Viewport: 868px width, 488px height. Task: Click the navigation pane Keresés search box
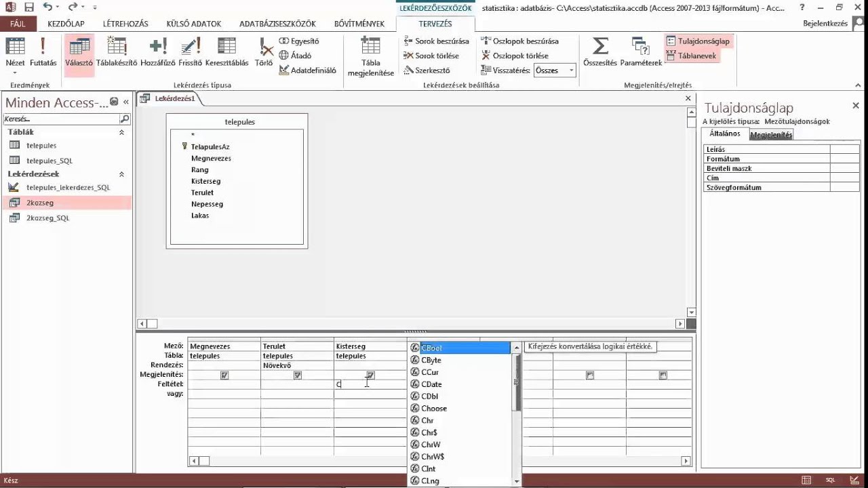61,119
